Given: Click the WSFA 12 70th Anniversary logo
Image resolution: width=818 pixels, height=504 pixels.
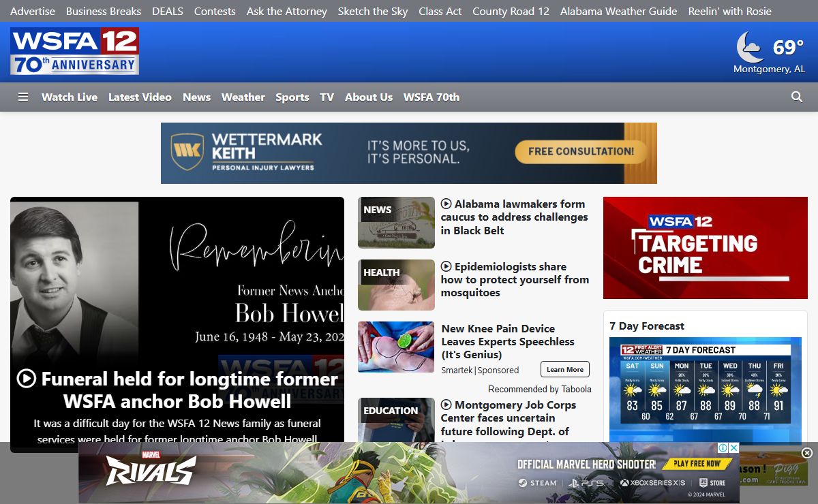Looking at the screenshot, I should click(75, 51).
